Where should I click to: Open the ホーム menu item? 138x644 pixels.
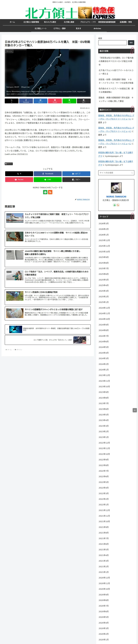12,22
